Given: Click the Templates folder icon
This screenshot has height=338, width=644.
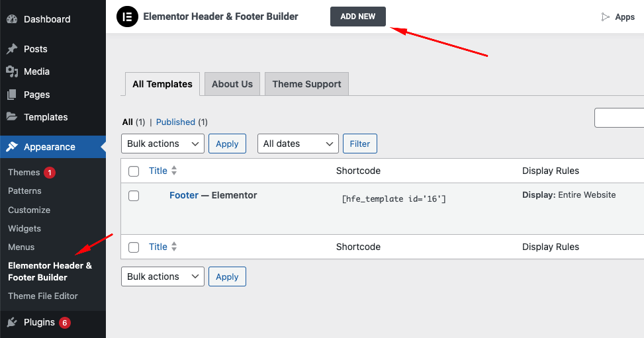Looking at the screenshot, I should pyautogui.click(x=12, y=117).
